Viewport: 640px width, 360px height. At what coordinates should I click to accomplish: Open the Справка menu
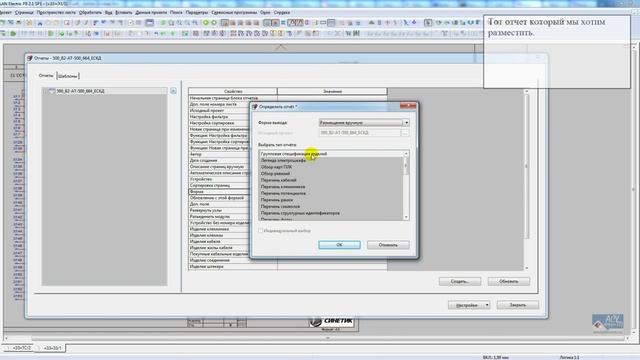tap(282, 12)
